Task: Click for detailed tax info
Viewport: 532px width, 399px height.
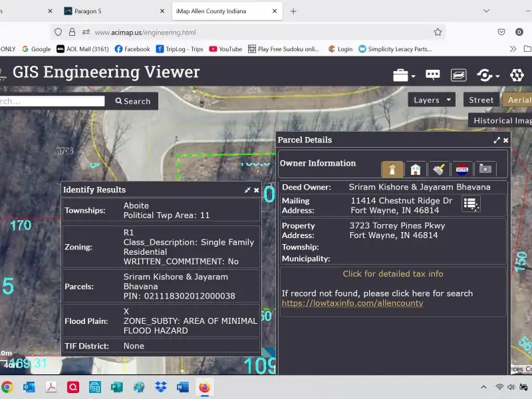Action: (392, 274)
